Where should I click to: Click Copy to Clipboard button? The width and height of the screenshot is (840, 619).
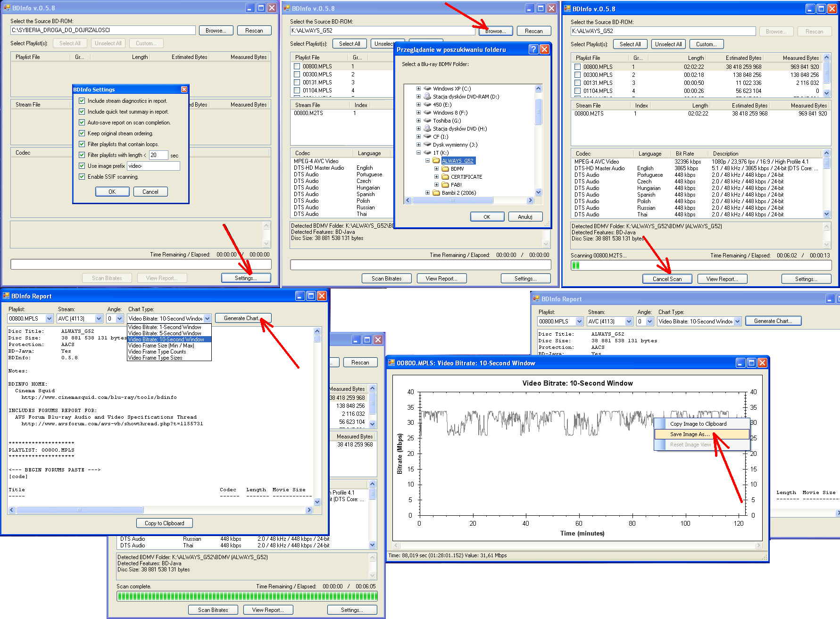[165, 523]
